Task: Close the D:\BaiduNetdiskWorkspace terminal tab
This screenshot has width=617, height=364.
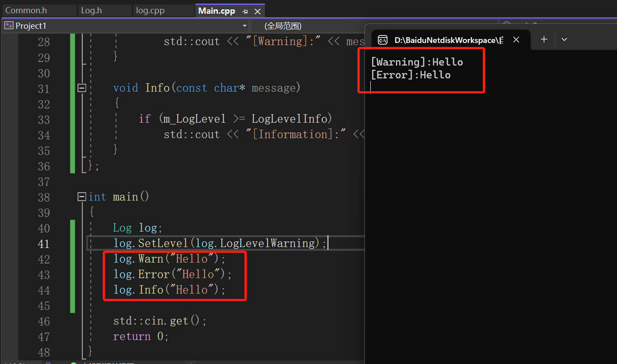Action: click(516, 40)
